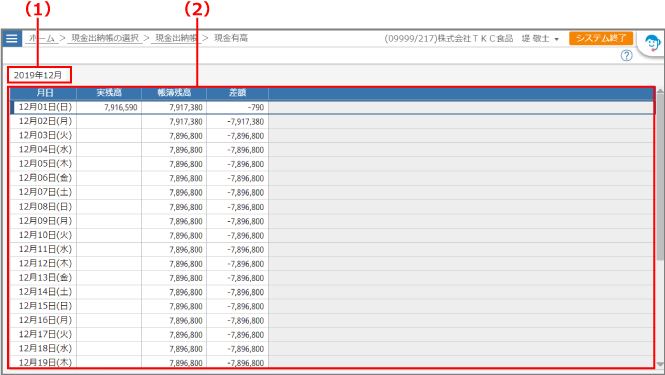Screen dimensions: 665x375
Task: Select the 12月19日(木) row date
Action: click(45, 363)
